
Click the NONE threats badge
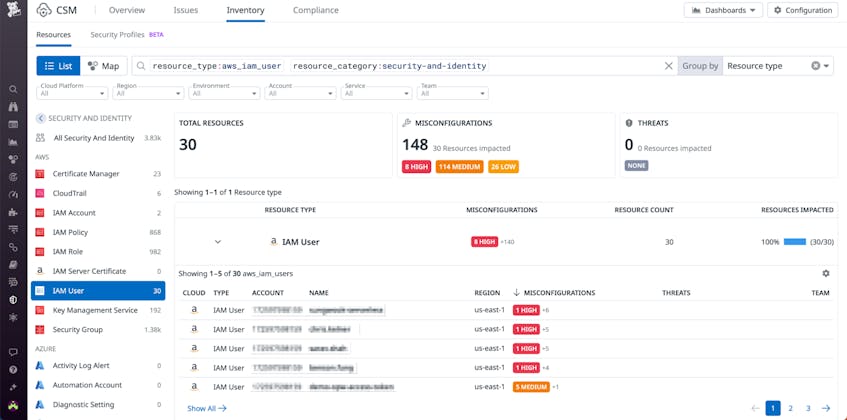637,166
